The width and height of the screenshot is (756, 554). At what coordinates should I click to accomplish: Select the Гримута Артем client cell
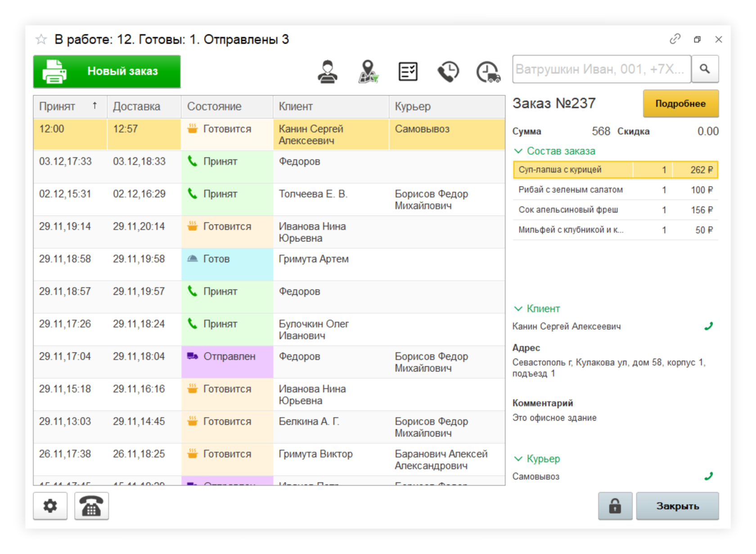331,264
